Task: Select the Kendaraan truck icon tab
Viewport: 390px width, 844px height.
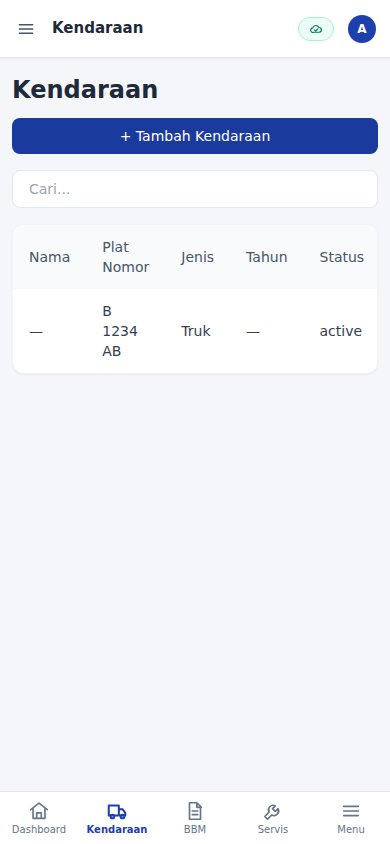Action: point(117,811)
